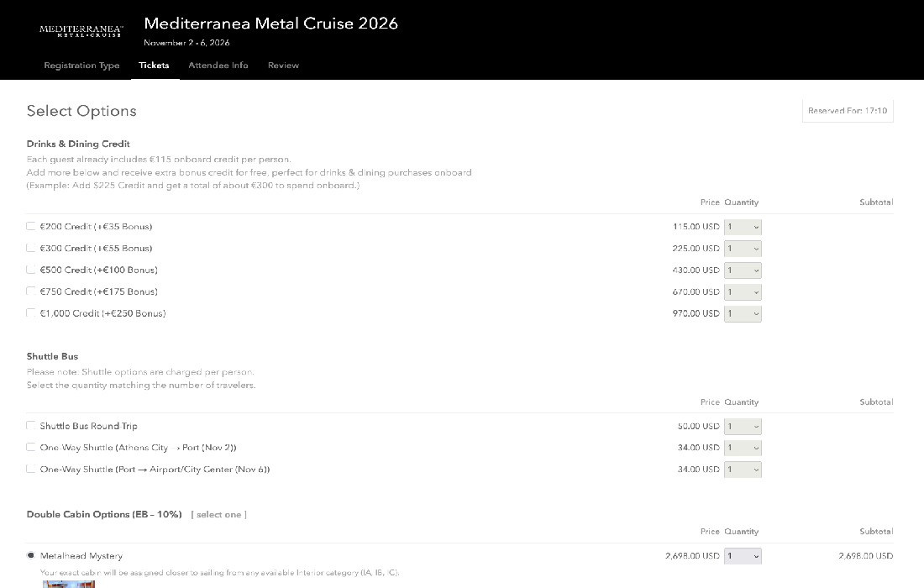Open quantity dropdown for €200 Credit
924x588 pixels.
click(743, 227)
